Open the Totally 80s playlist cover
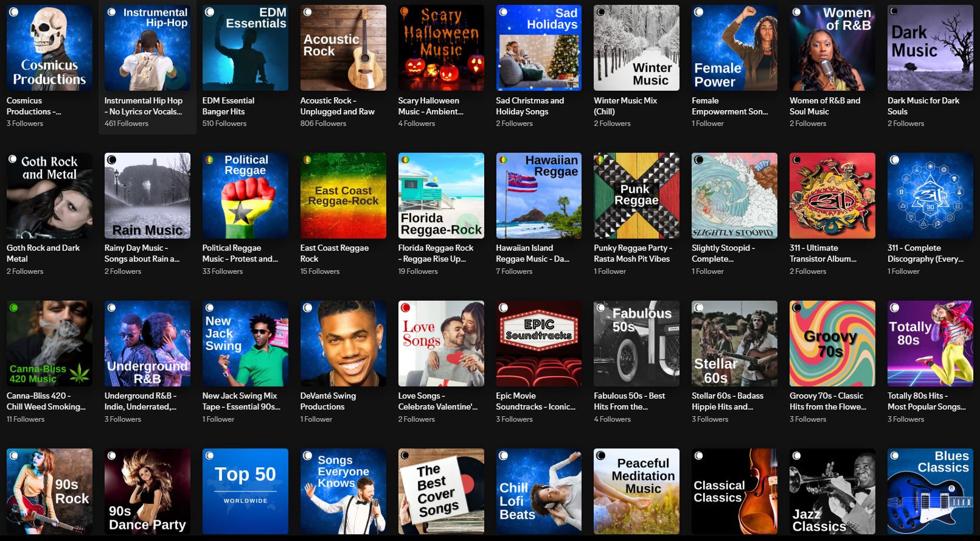Screen dimensions: 980x541 930,343
